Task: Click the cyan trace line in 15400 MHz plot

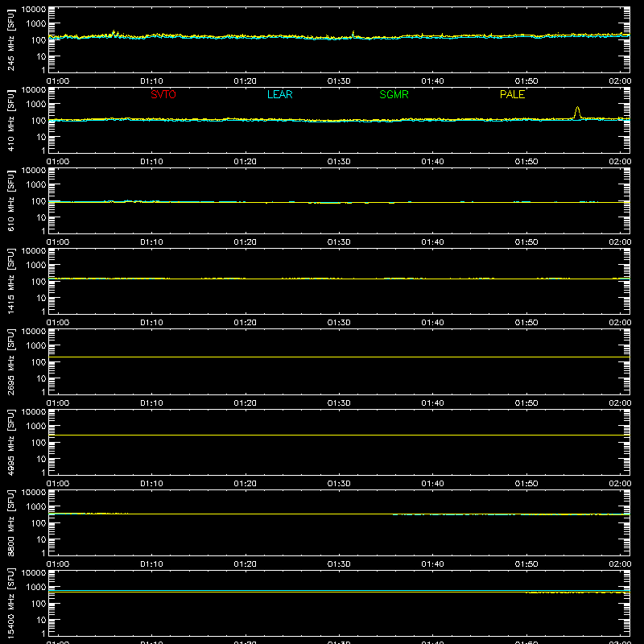Action: pyautogui.click(x=339, y=590)
